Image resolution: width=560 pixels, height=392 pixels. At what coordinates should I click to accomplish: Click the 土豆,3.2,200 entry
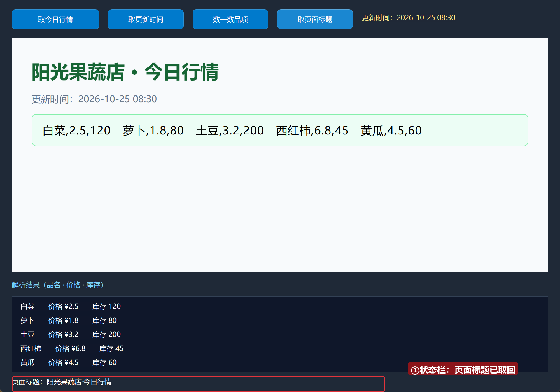(x=230, y=130)
